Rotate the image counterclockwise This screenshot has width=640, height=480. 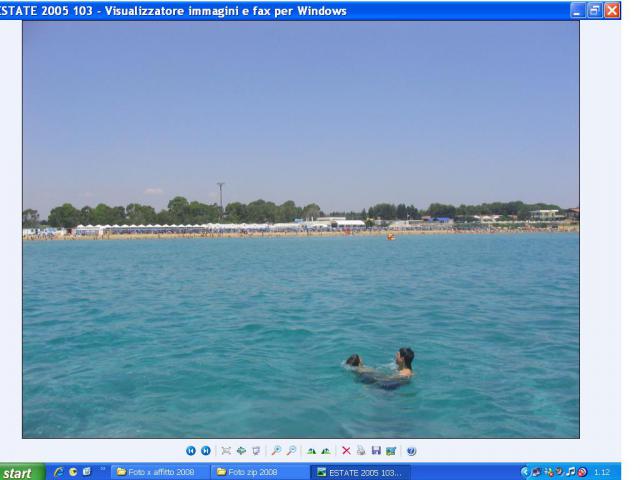(x=323, y=451)
